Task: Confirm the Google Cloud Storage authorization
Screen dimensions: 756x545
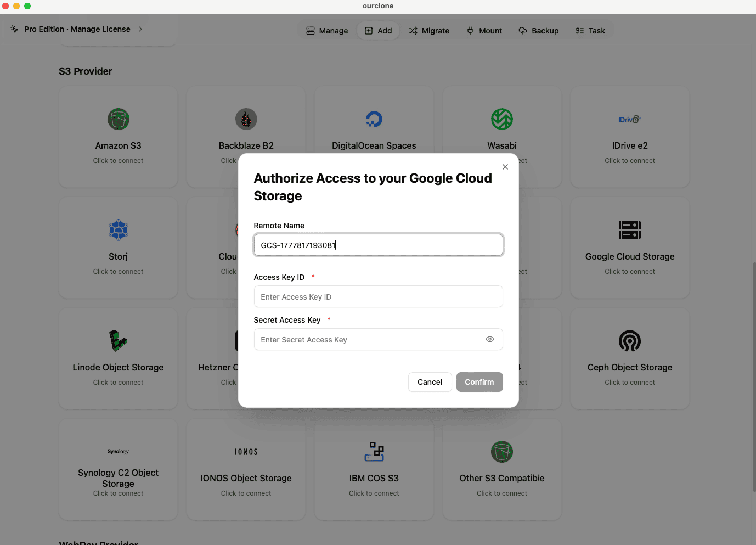Action: (479, 382)
